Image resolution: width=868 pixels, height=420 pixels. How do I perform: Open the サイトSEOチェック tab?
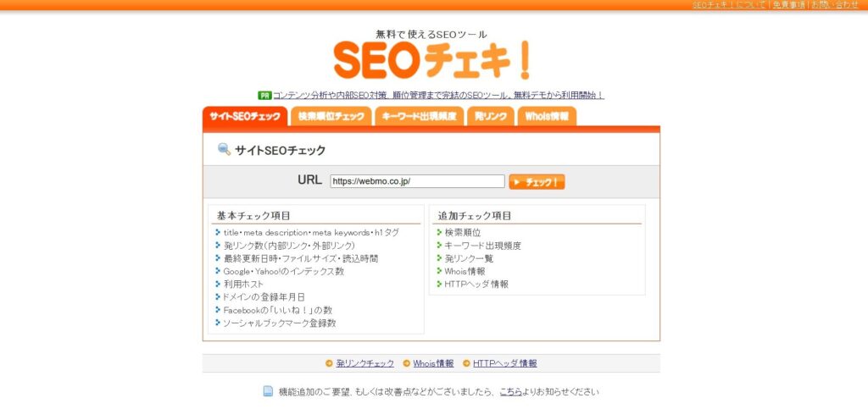(244, 116)
